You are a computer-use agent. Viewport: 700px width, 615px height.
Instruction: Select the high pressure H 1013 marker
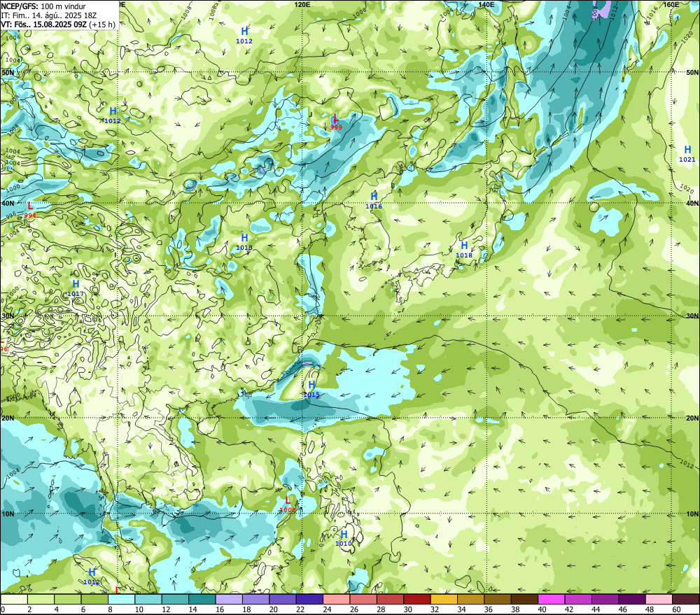click(x=244, y=242)
